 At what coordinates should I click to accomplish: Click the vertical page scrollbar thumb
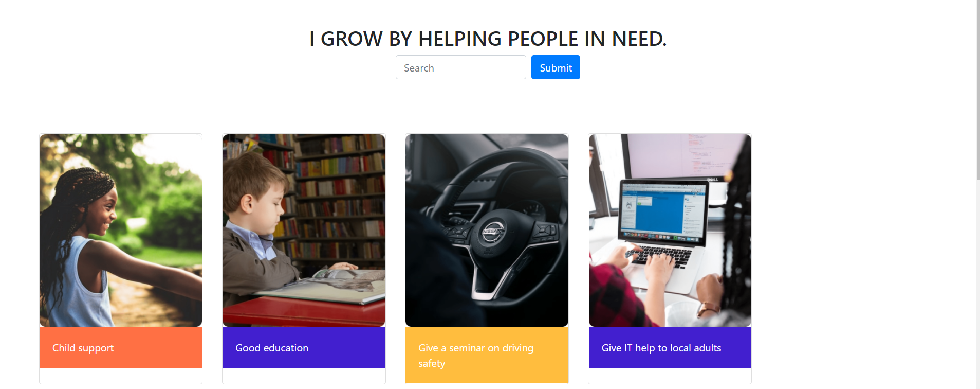[x=978, y=90]
